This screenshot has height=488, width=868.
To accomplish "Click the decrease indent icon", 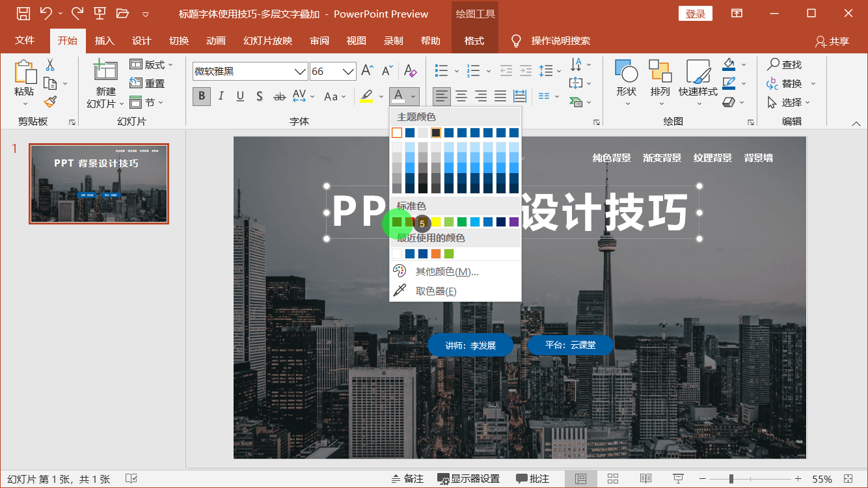I will 506,71.
